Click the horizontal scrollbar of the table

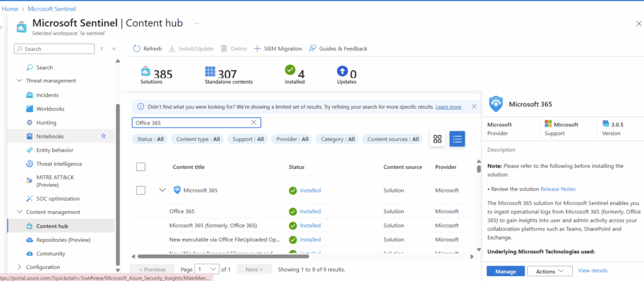coord(223,256)
